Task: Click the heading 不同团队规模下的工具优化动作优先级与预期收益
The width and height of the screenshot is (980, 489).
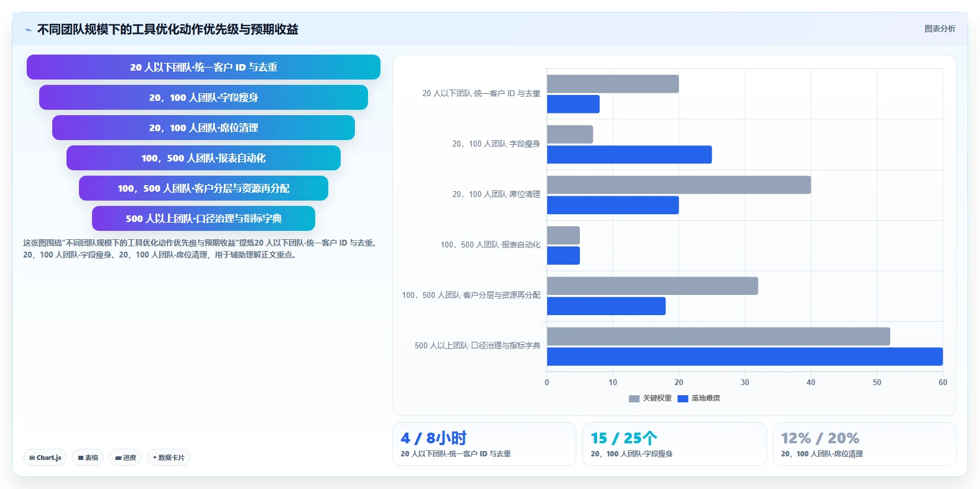Action: [x=167, y=29]
